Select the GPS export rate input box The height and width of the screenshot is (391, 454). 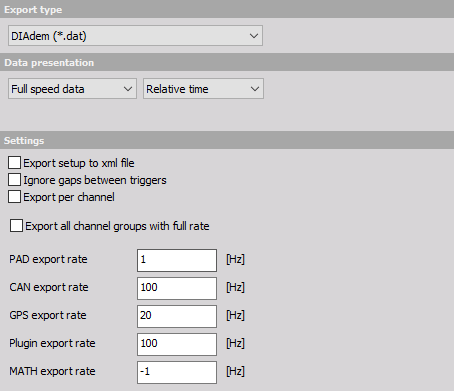click(177, 316)
